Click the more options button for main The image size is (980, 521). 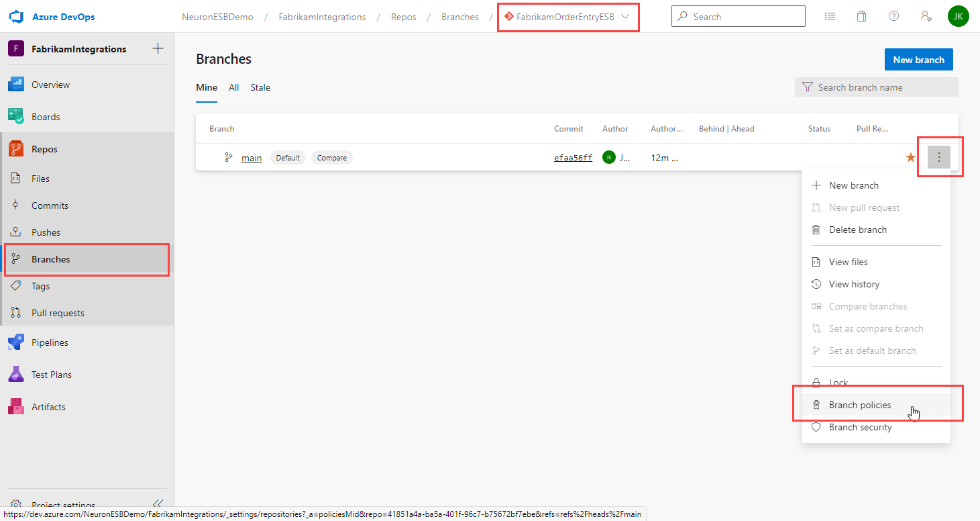click(939, 157)
